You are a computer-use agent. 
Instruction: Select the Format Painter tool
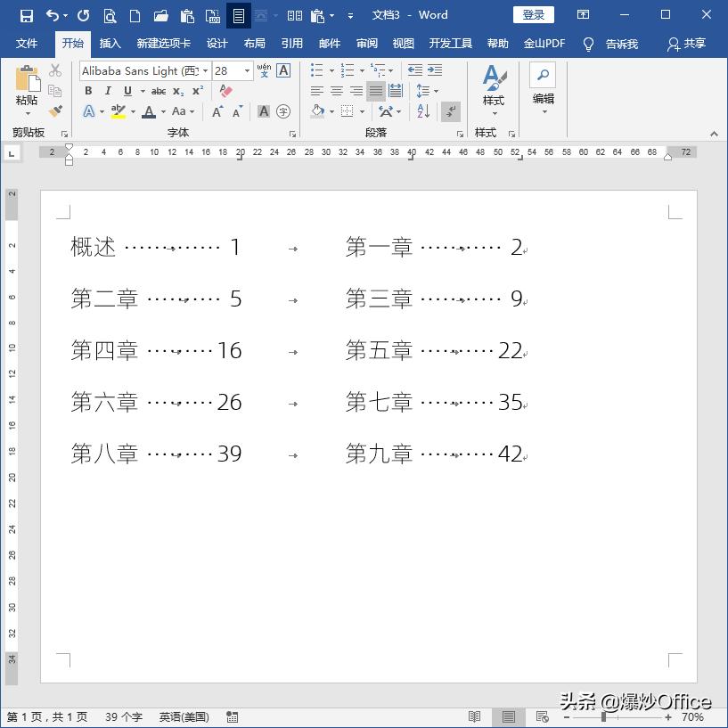coord(53,111)
